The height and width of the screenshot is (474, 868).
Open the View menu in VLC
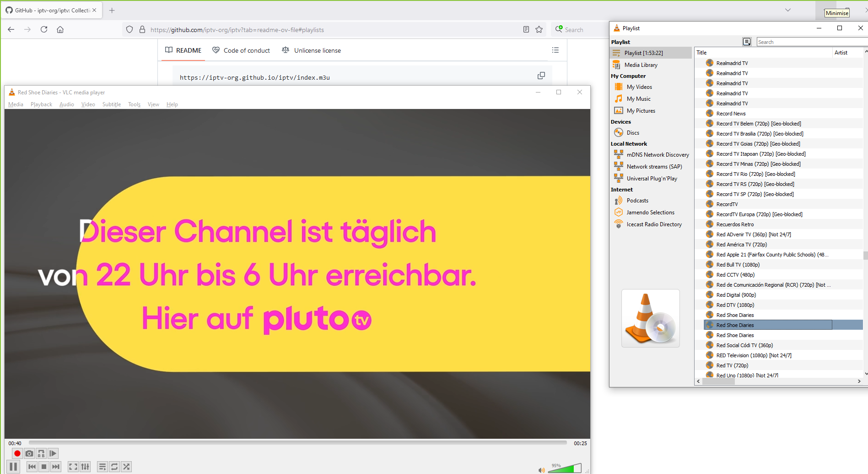153,104
